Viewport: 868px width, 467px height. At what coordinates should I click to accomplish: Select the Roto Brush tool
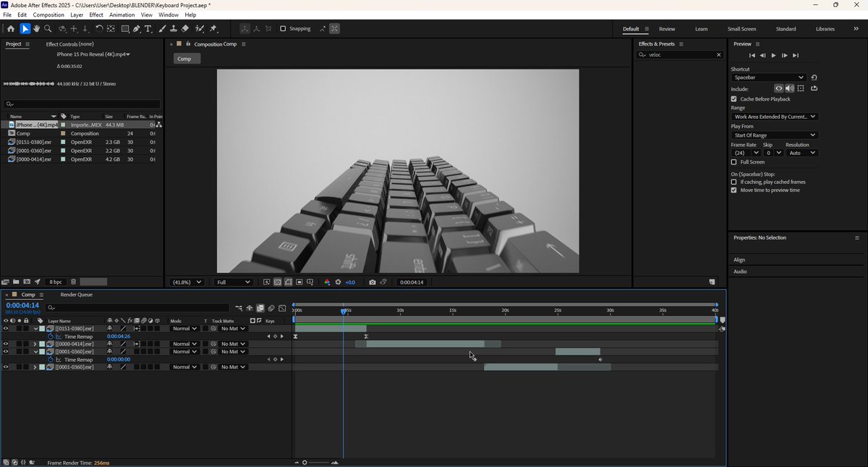coord(199,29)
